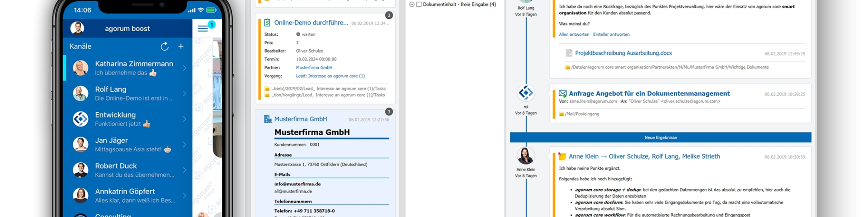Click the Bearbeiter value Oliver Schulze

(310, 51)
